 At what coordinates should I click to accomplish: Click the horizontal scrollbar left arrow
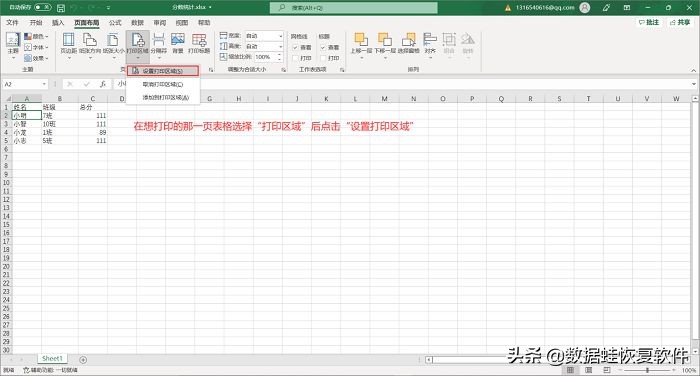point(429,359)
